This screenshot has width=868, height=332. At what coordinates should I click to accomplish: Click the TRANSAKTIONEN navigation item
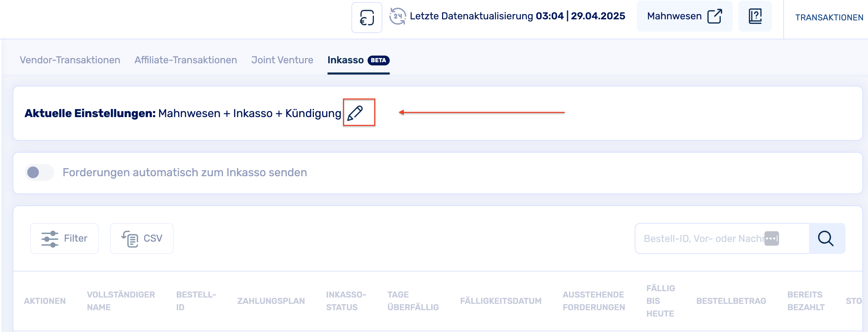(829, 18)
